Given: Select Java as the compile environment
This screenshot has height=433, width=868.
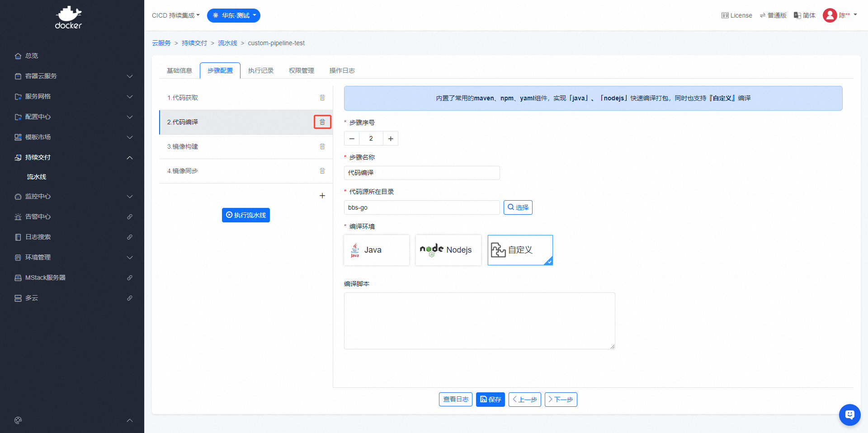Looking at the screenshot, I should click(376, 250).
